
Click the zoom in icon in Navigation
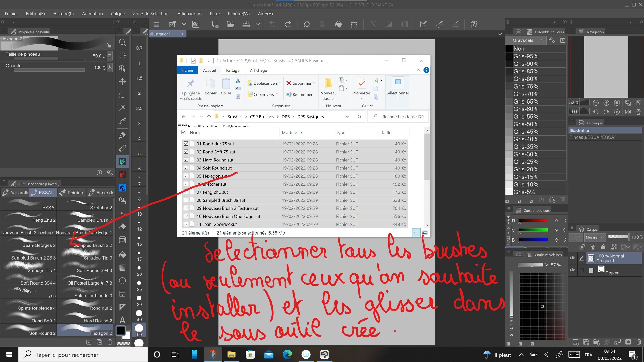(606, 103)
